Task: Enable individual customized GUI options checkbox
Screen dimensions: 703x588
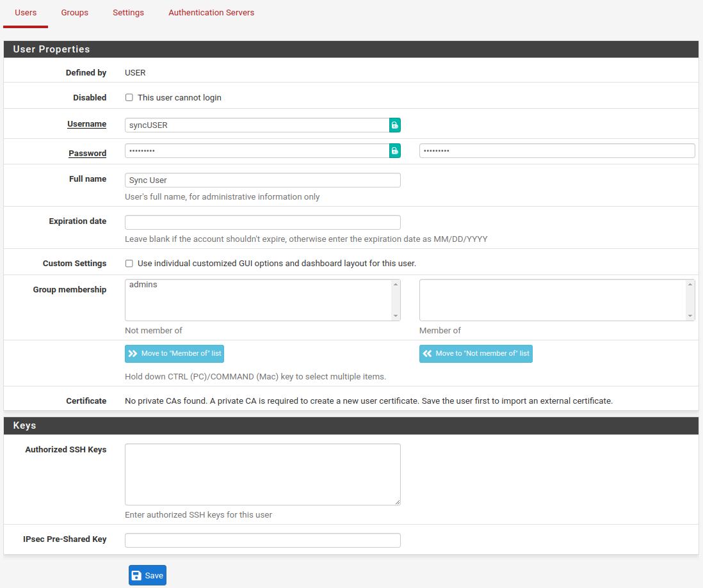Action: click(x=129, y=264)
